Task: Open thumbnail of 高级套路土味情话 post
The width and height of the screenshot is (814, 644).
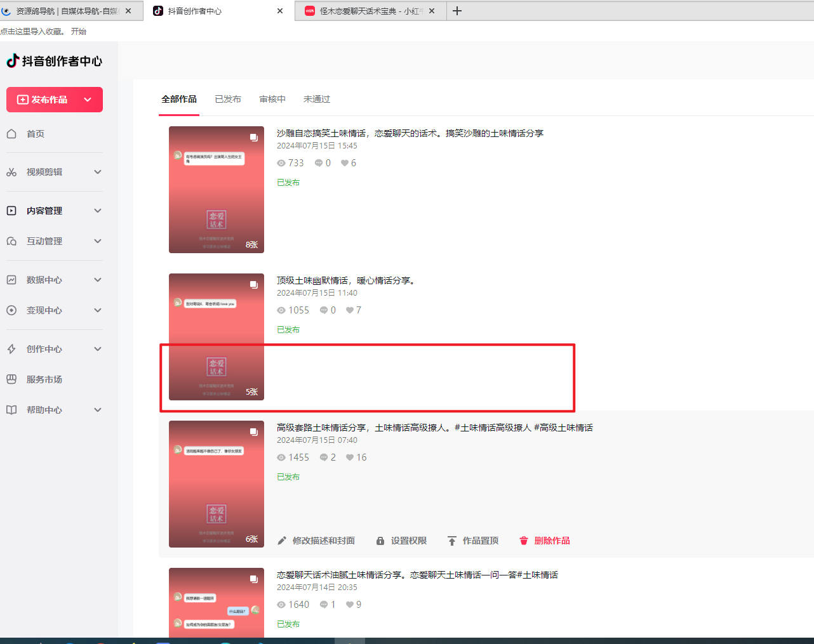Action: (x=217, y=484)
